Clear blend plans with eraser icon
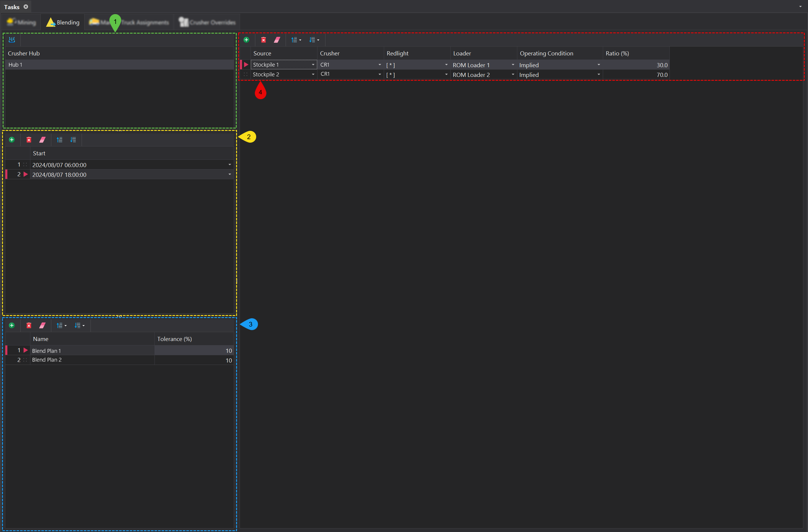The height and width of the screenshot is (532, 808). [x=42, y=325]
